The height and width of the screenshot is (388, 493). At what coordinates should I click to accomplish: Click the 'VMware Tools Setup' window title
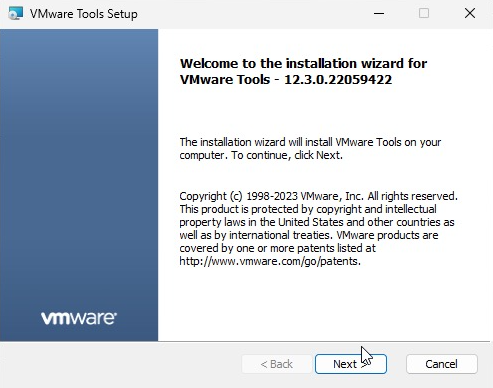pyautogui.click(x=84, y=14)
